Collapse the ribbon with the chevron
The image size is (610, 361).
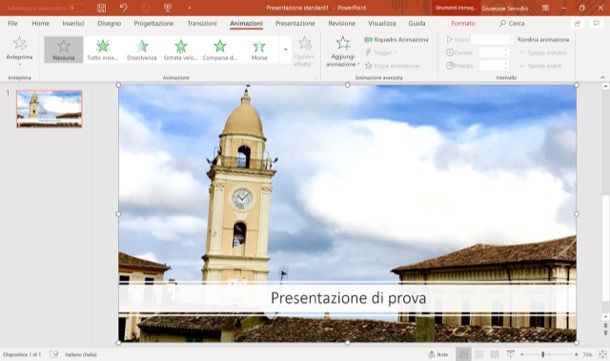(602, 77)
